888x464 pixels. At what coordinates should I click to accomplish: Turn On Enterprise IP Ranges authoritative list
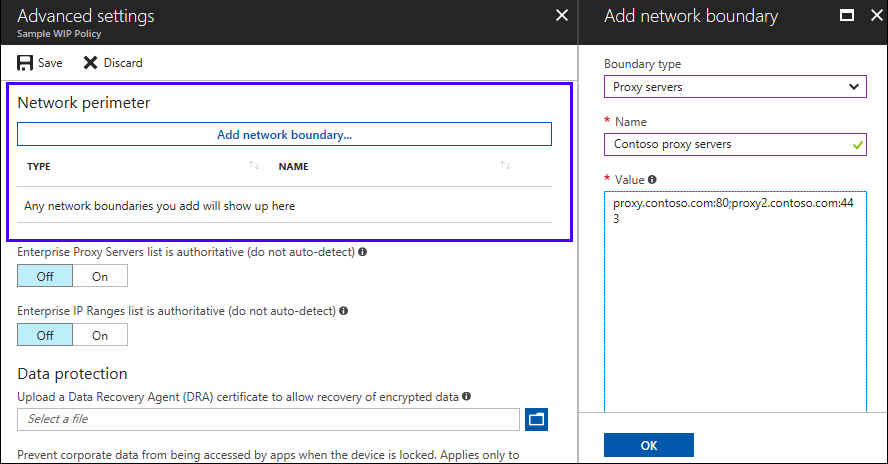(x=100, y=335)
